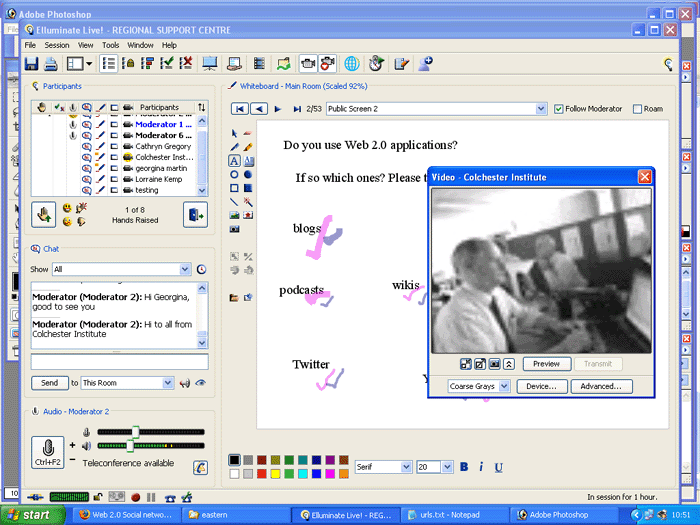
Task: Open the layout dropdown arrow in toolbar
Action: click(89, 64)
